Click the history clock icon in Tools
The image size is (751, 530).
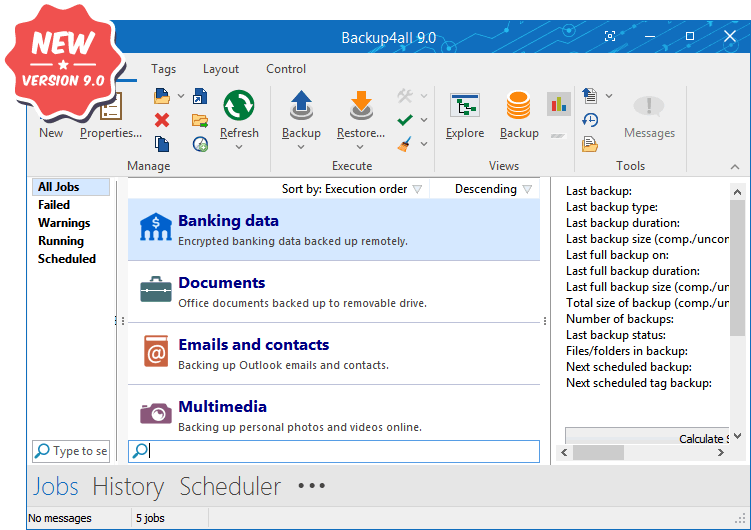(590, 120)
